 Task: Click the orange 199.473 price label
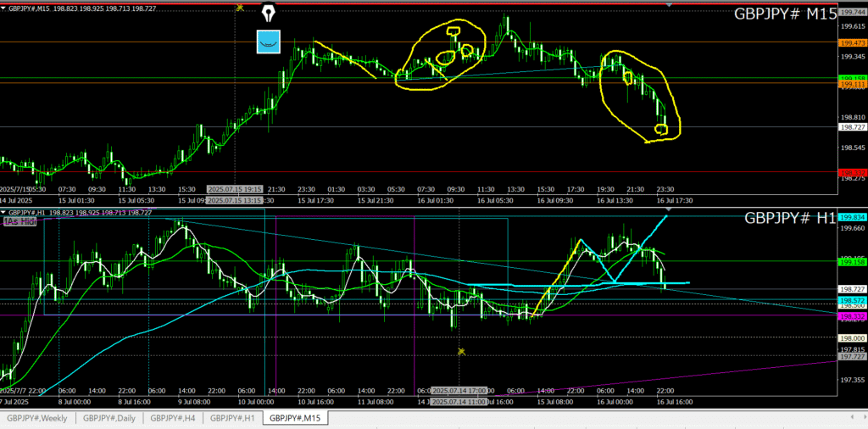853,42
